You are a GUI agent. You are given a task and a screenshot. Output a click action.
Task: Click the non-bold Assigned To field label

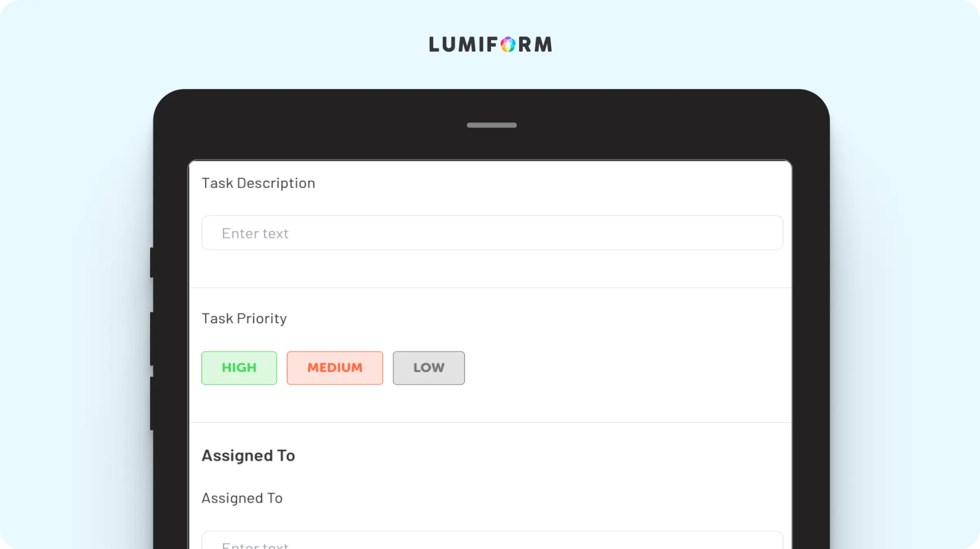242,498
